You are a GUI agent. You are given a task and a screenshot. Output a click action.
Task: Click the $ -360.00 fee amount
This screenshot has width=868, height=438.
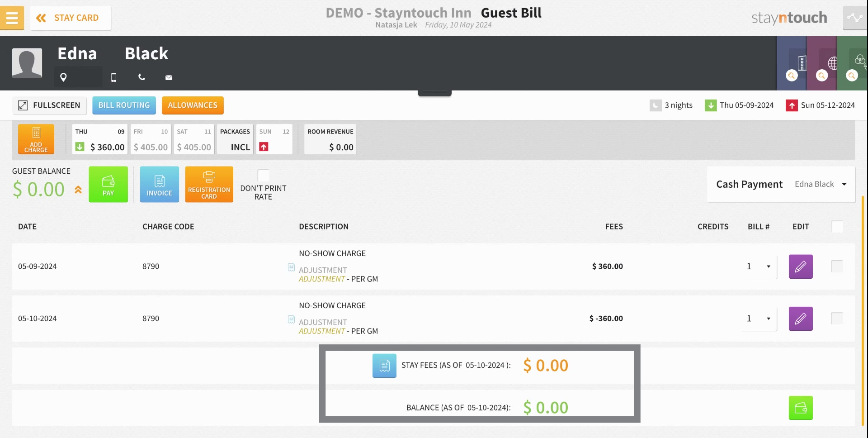pyautogui.click(x=606, y=319)
